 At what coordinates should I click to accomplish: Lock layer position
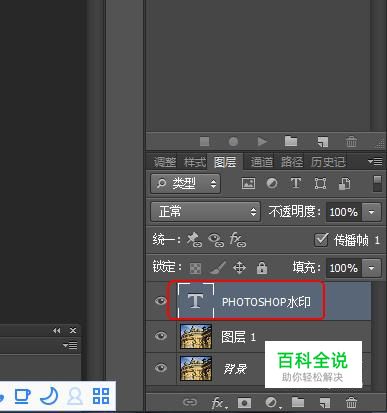click(x=239, y=267)
